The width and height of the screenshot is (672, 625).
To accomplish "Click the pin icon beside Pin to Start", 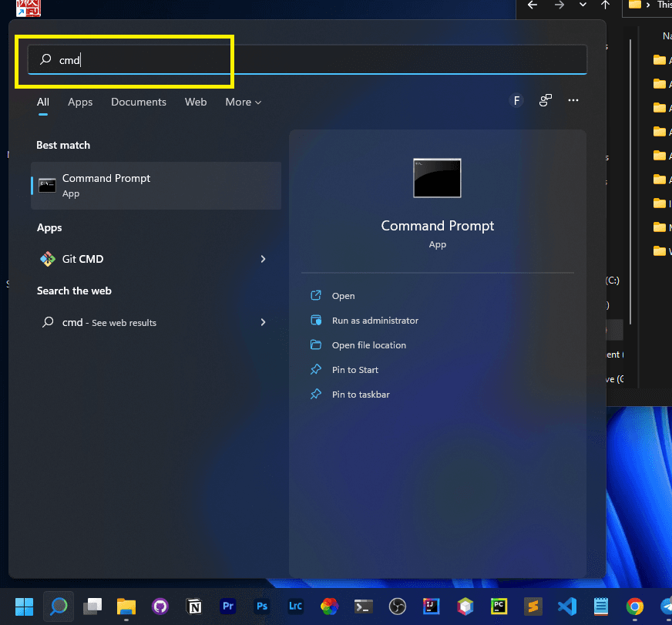I will (x=316, y=369).
